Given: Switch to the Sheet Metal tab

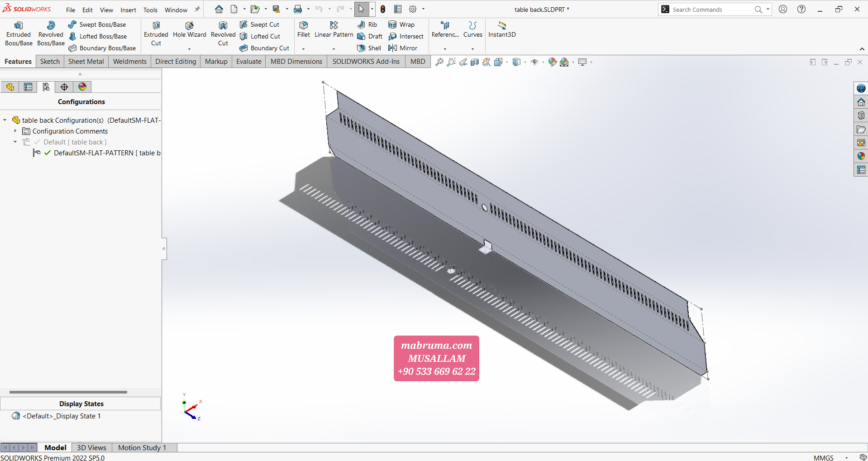Looking at the screenshot, I should coord(86,62).
